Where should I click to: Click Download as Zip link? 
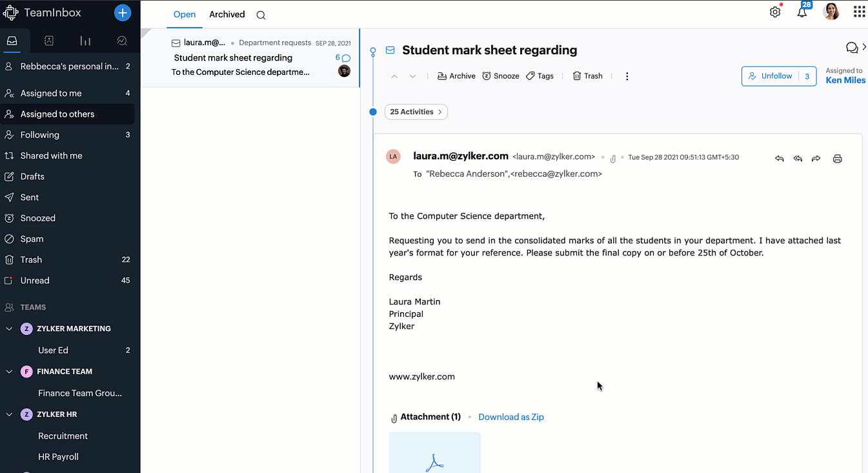[511, 417]
